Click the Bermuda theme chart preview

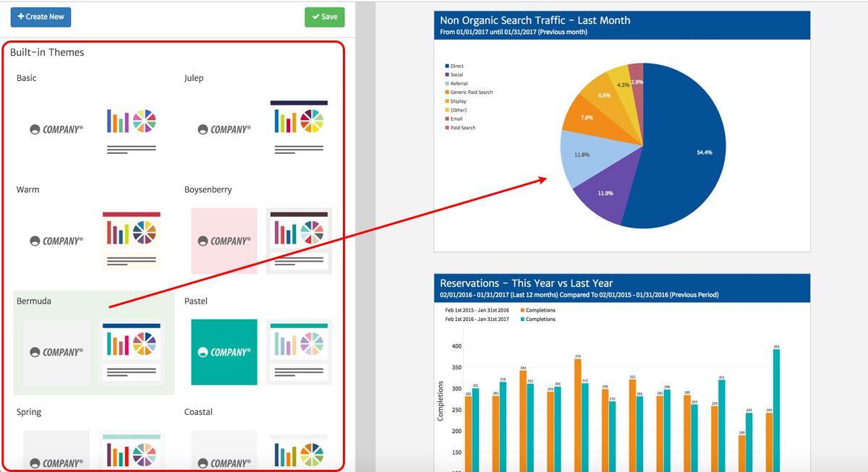[132, 351]
